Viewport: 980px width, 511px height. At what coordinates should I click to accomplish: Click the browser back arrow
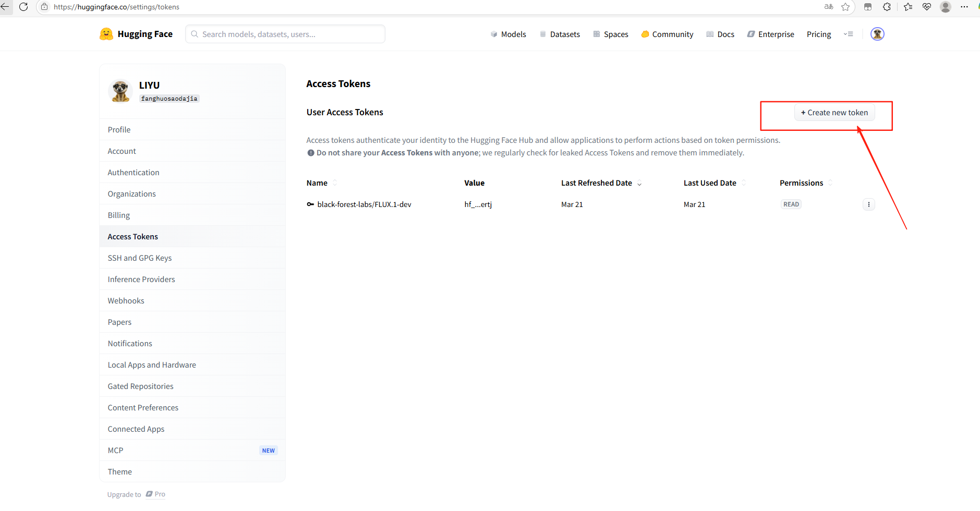click(5, 7)
